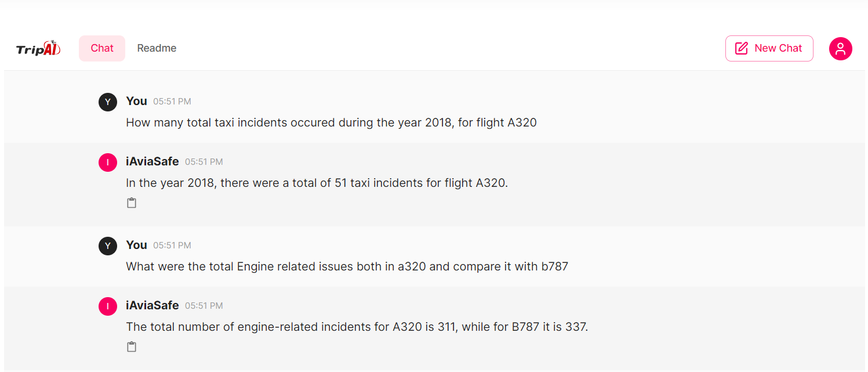Viewport: 868px width, 372px height.
Task: Select the 311 versus 337 comparison answer
Action: click(x=357, y=327)
